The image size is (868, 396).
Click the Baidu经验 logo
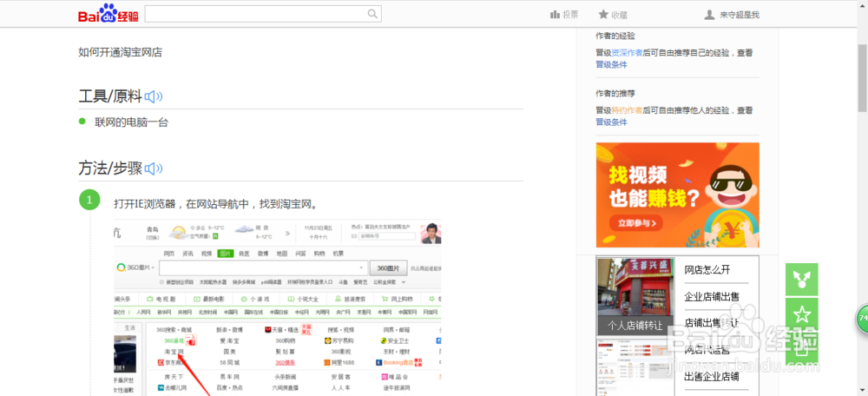108,14
